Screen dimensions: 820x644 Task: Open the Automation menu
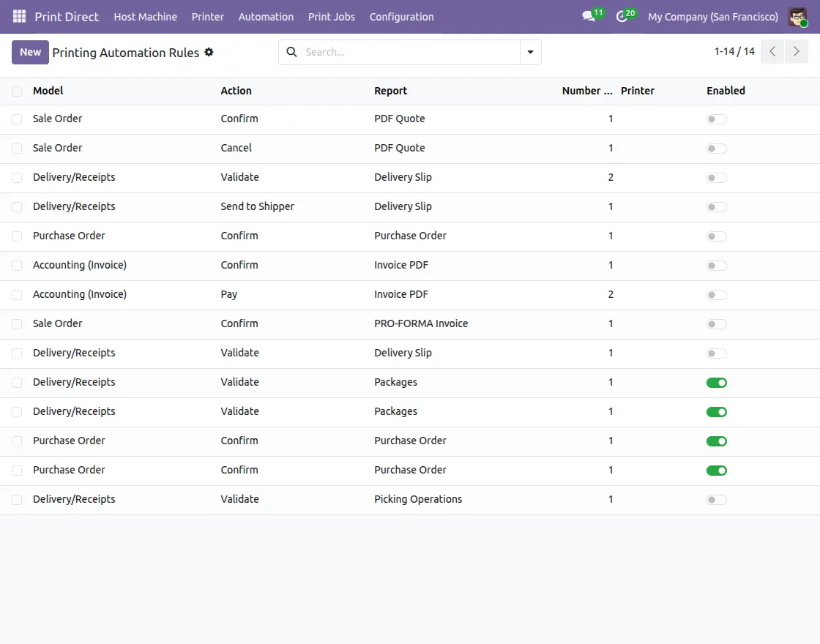pyautogui.click(x=266, y=16)
